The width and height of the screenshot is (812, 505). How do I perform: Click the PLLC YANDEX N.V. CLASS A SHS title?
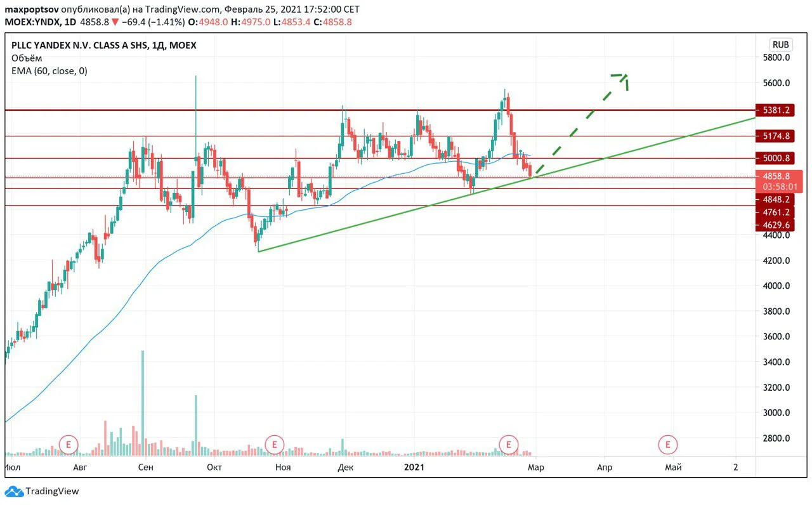[104, 45]
